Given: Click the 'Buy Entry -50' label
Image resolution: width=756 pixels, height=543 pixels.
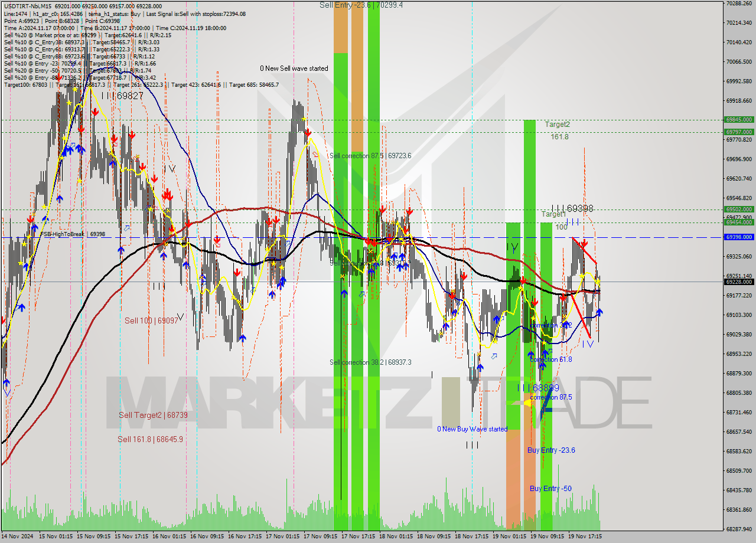Looking at the screenshot, I should tap(550, 489).
